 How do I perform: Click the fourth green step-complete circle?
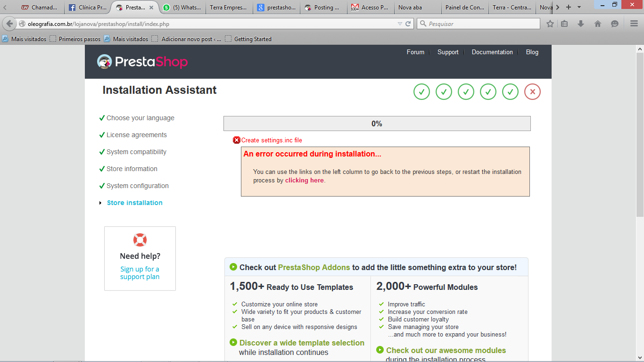click(488, 91)
